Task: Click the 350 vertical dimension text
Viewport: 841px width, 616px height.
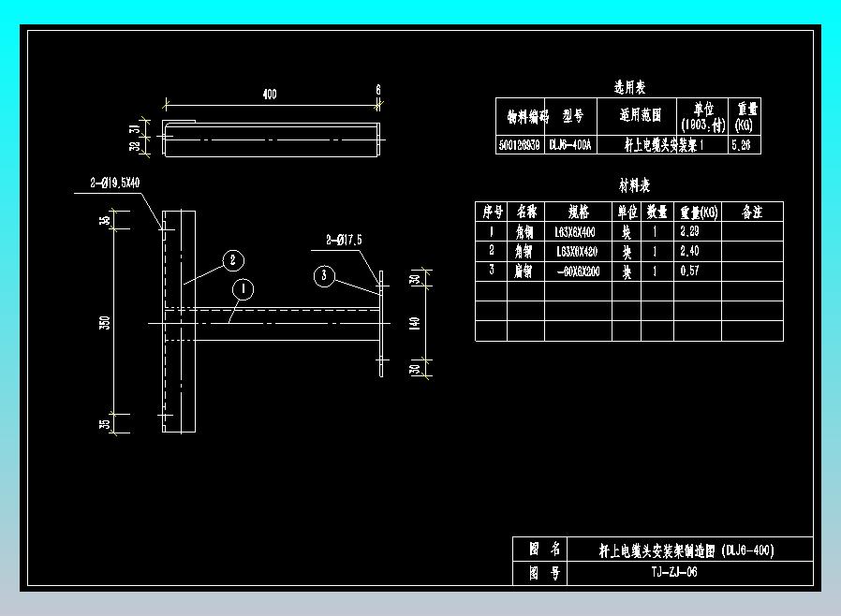Action: [105, 322]
